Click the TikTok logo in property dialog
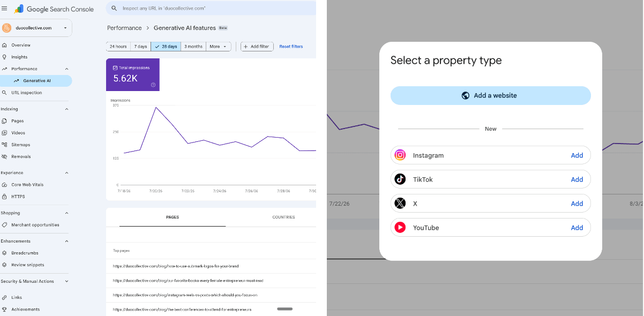Image resolution: width=644 pixels, height=316 pixels. 400,179
